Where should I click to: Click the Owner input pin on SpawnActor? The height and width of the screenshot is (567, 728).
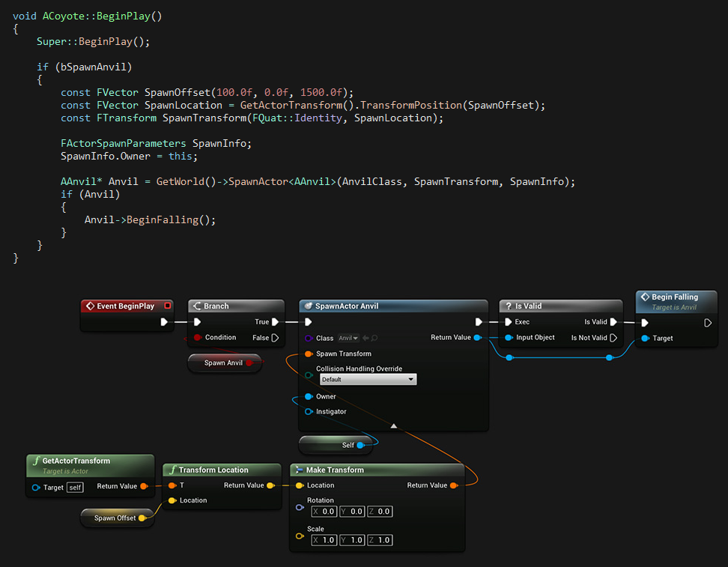(309, 396)
